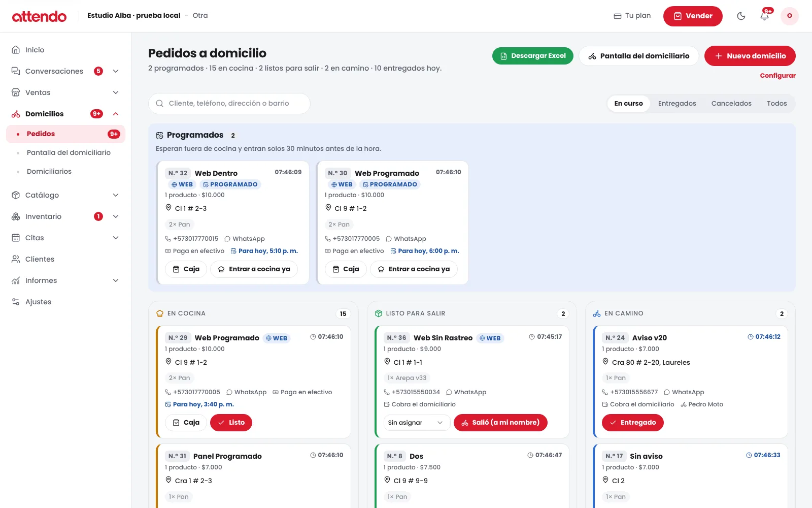Click the Citas calendar icon

[16, 238]
